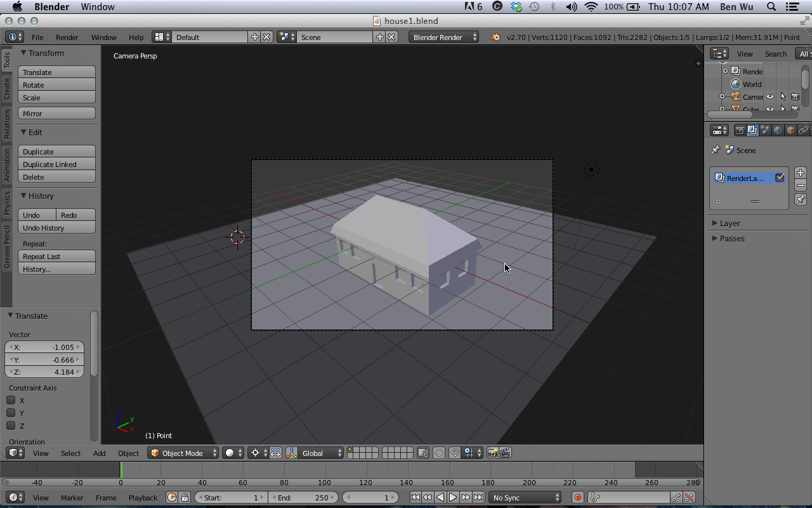This screenshot has width=812, height=508.
Task: Toggle snap magnet icon in 3D header
Action: [x=455, y=453]
